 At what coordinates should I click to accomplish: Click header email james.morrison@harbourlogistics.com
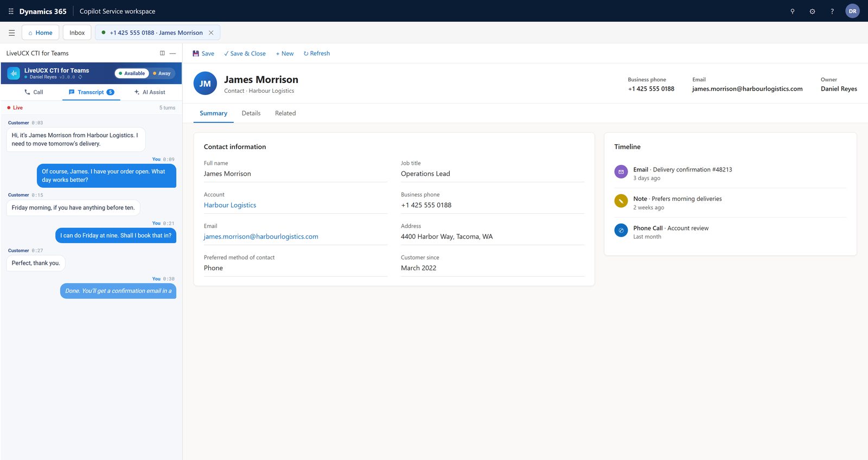[747, 89]
